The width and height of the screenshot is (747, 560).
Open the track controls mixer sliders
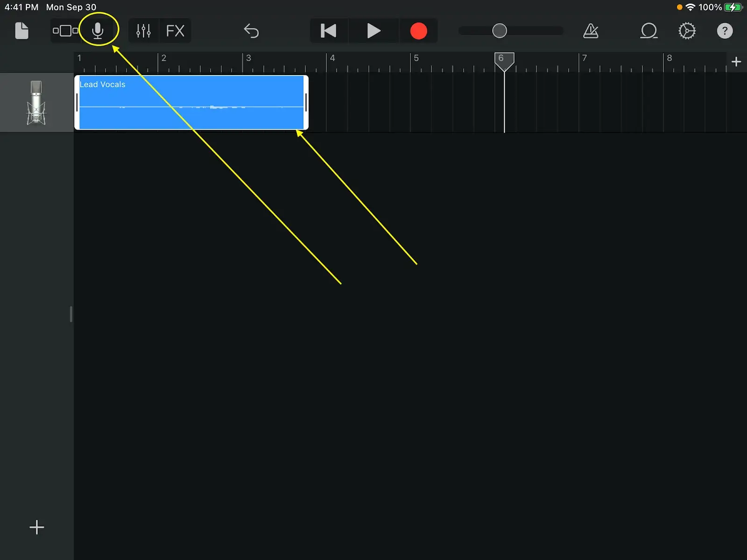point(143,31)
